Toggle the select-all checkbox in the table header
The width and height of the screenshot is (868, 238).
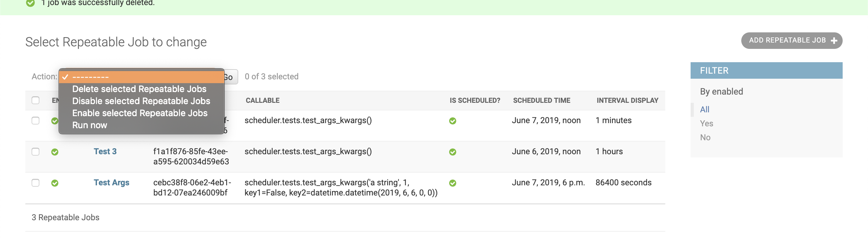pyautogui.click(x=35, y=100)
